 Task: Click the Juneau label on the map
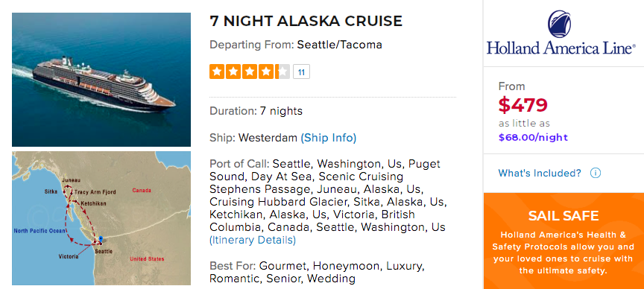(71, 180)
